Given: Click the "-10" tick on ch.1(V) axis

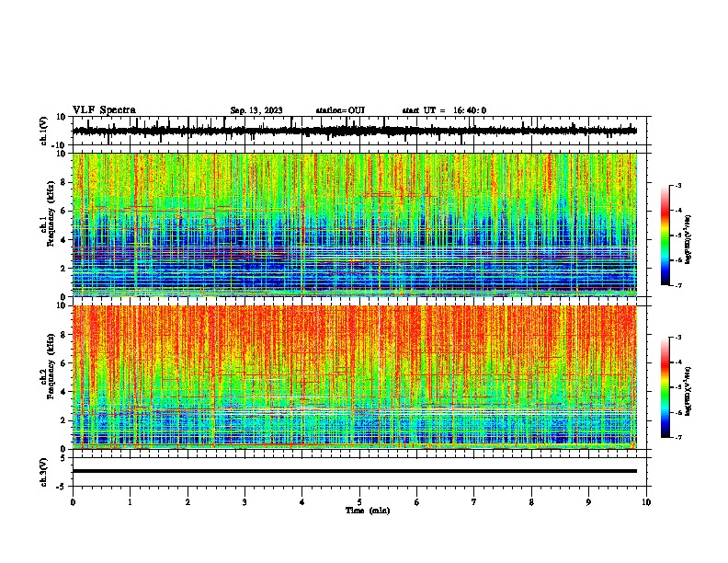Looking at the screenshot, I should [59, 145].
